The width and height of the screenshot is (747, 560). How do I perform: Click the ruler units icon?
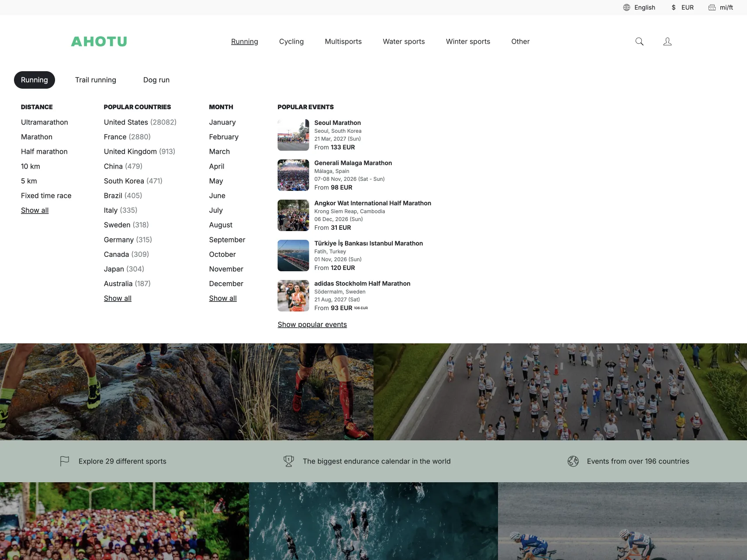(712, 7)
